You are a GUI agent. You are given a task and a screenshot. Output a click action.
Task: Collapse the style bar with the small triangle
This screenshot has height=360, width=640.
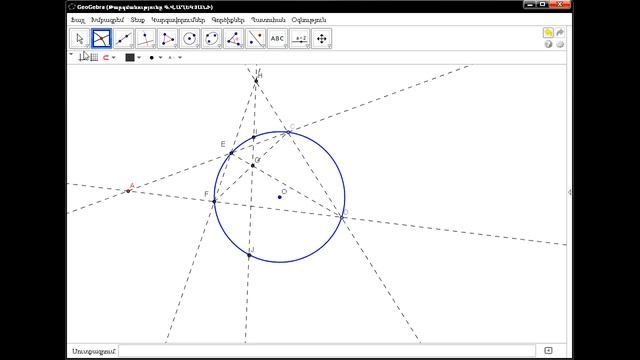point(71,54)
